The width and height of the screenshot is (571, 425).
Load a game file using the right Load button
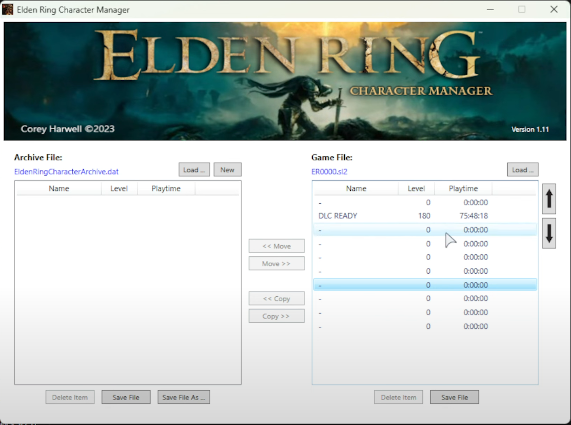click(x=523, y=170)
